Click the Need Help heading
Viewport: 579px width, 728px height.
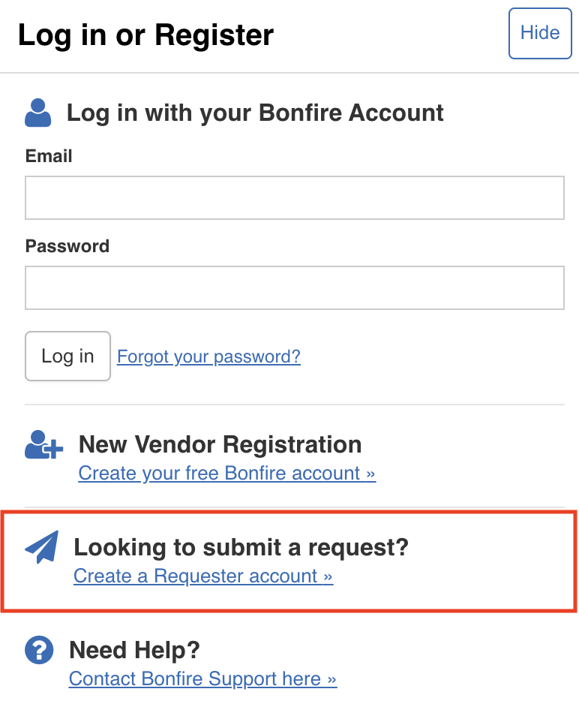point(134,650)
